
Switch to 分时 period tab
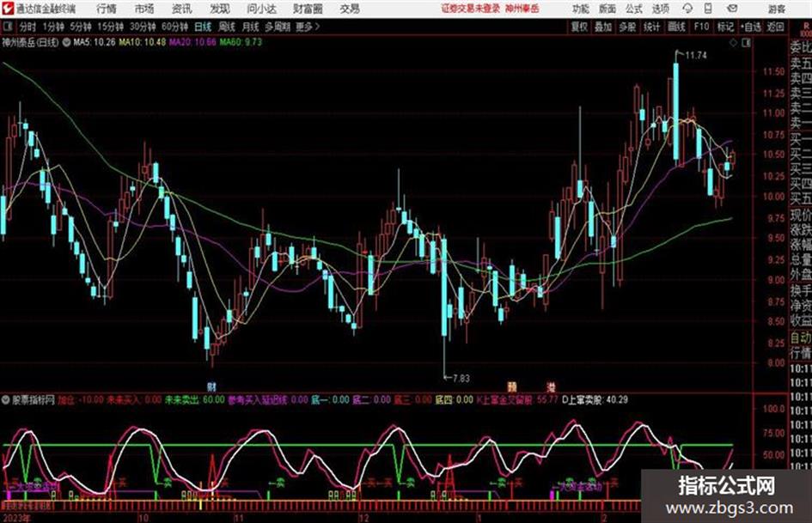pos(28,27)
